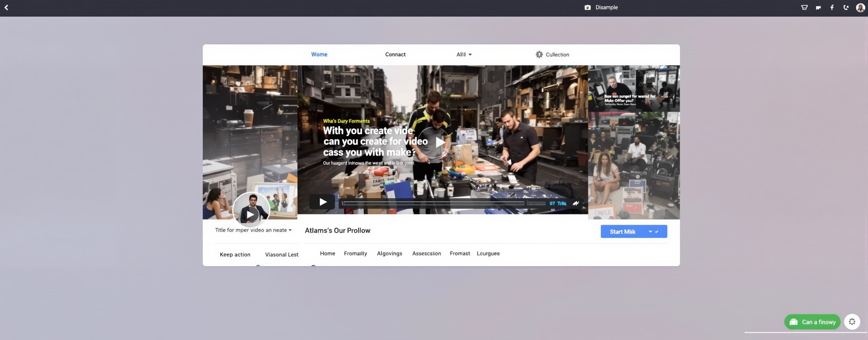Click the Wha's Dury Forments yellow caption
The height and width of the screenshot is (340, 868).
pyautogui.click(x=346, y=121)
